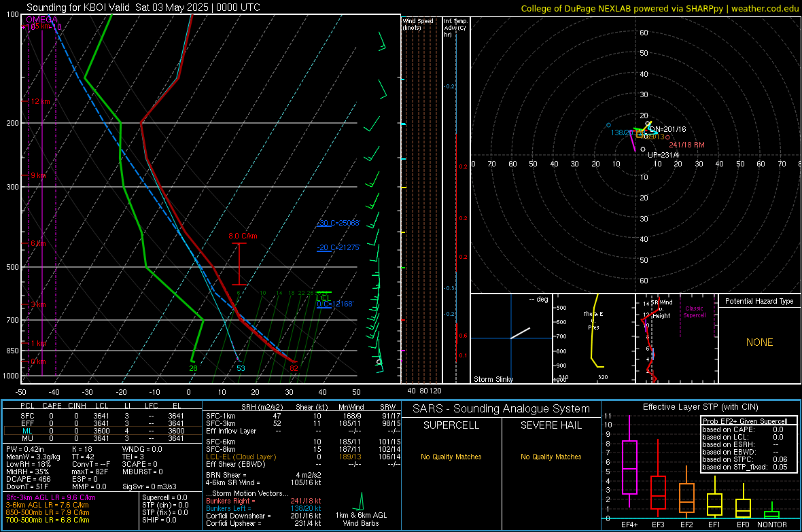
Task: Click the 'SHIP = 0.0' value
Action: 159,520
